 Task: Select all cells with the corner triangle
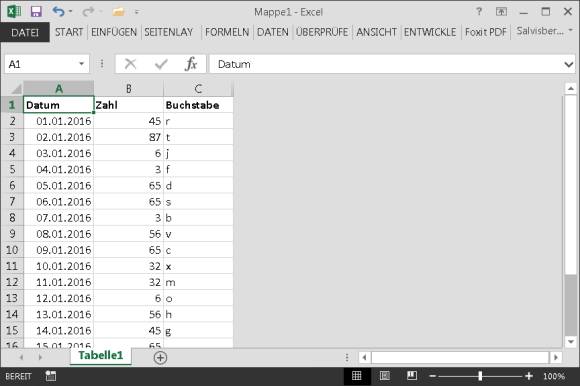click(x=16, y=89)
